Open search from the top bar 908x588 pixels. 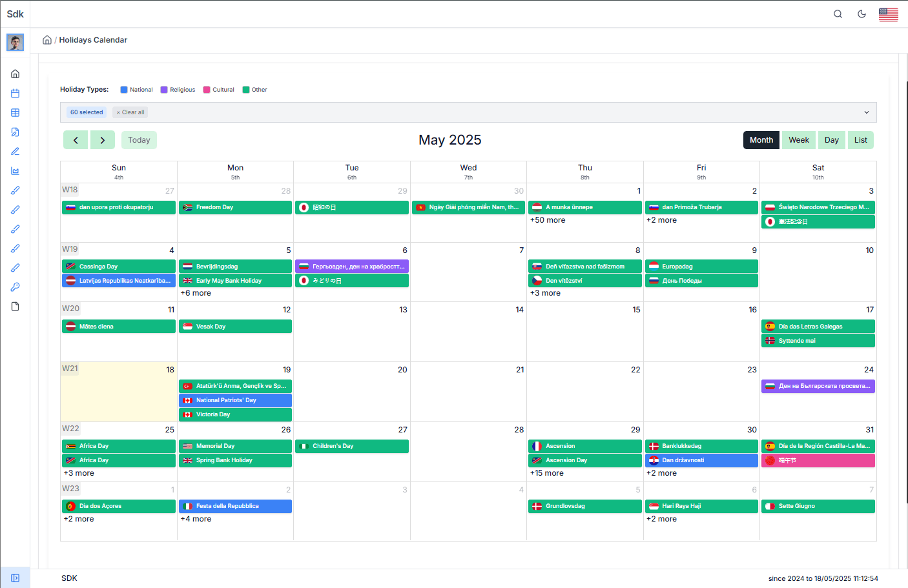838,14
